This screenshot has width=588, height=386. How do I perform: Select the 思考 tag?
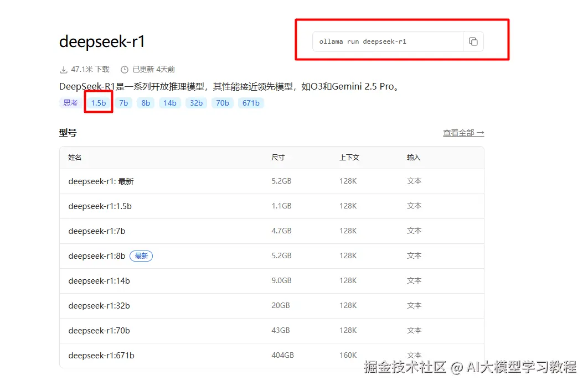(70, 103)
